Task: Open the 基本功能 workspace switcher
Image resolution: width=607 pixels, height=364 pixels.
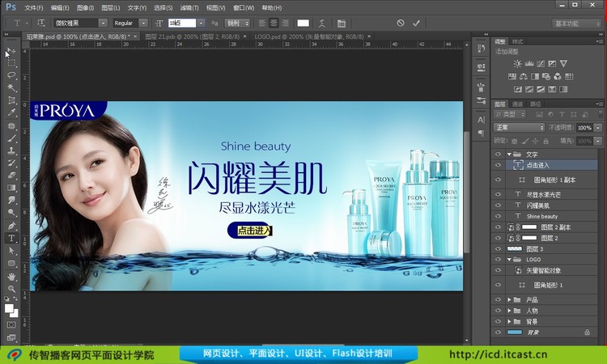Action: [x=576, y=24]
